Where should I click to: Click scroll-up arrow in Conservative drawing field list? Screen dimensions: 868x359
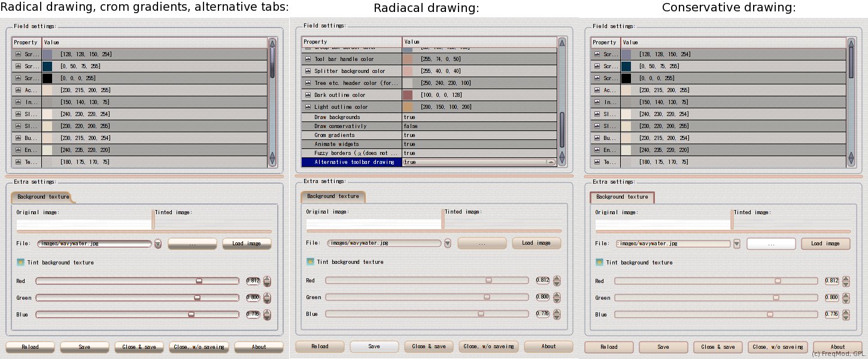(851, 43)
